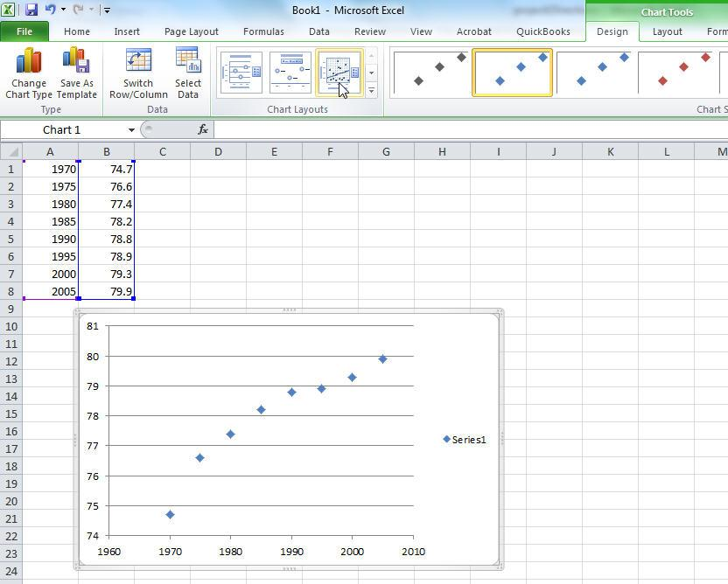Open Customize Quick Access Toolbar dropdown
This screenshot has width=728, height=584.
(x=107, y=10)
